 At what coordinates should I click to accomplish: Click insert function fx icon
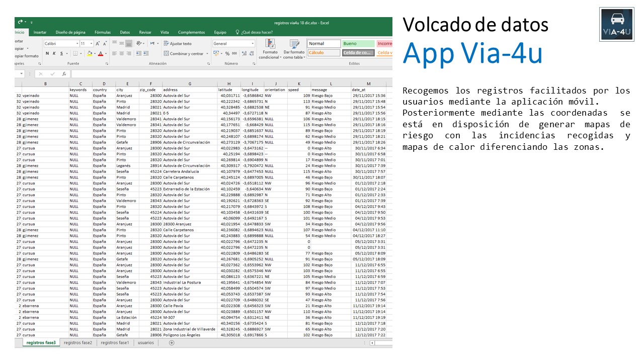click(x=64, y=74)
